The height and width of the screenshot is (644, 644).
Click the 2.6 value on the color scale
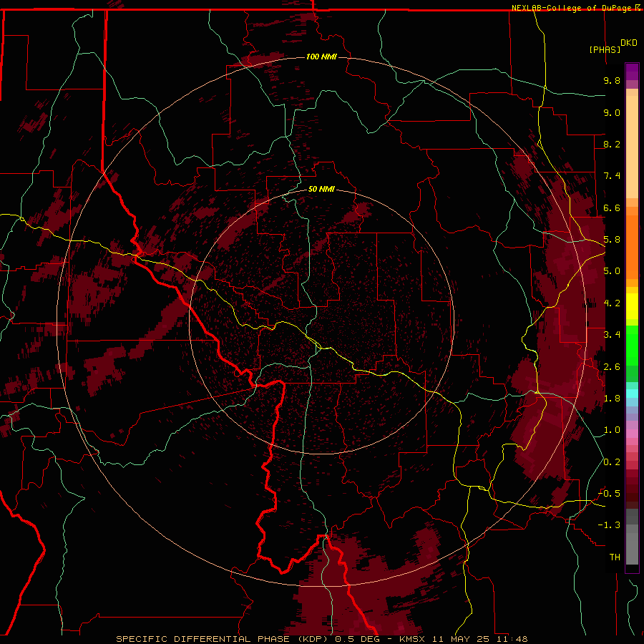tap(612, 367)
